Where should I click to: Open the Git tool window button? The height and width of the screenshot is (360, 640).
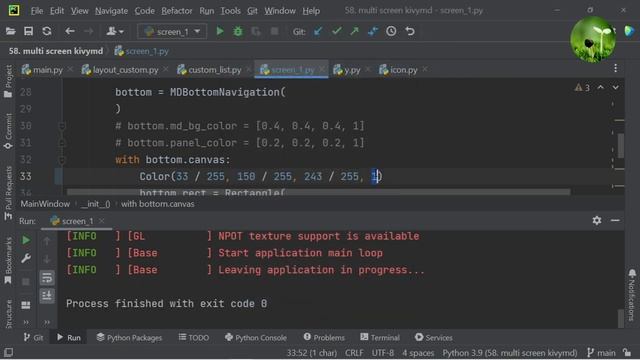(x=33, y=338)
